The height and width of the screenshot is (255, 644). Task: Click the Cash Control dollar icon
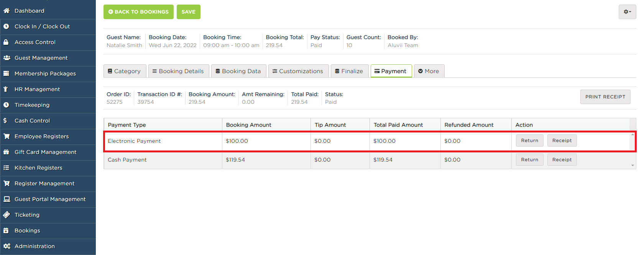click(5, 121)
